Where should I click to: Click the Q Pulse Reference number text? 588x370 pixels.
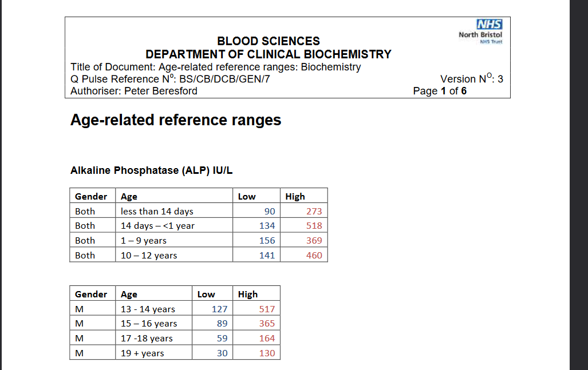(170, 79)
